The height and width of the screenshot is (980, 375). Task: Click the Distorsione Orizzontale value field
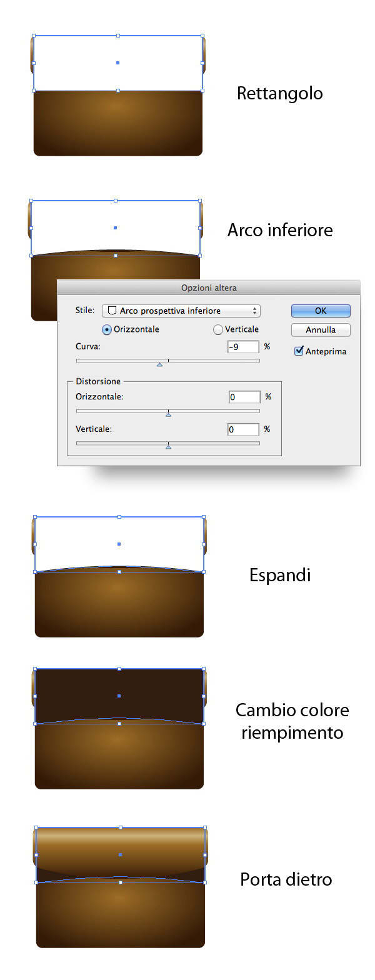[244, 397]
